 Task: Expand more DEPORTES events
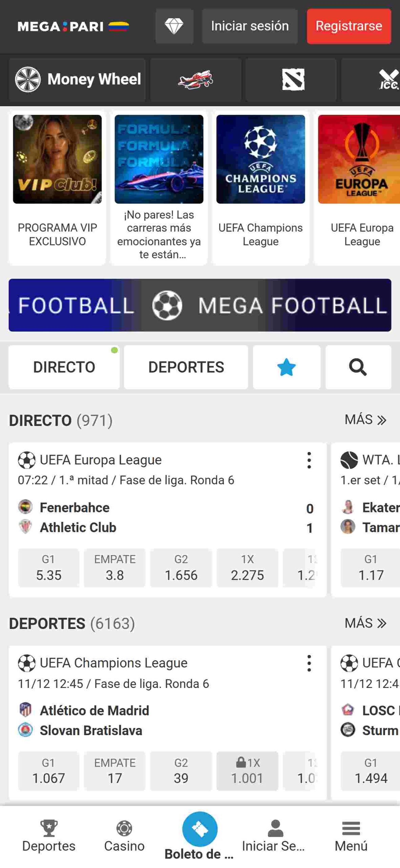[x=365, y=623]
